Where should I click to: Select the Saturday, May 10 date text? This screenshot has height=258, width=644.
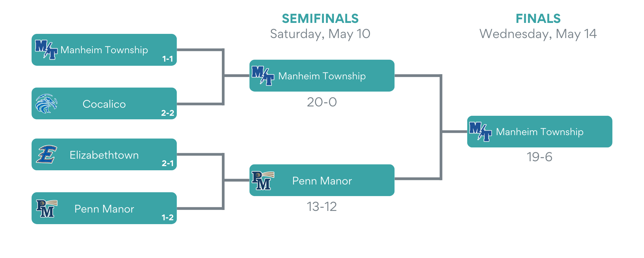320,34
